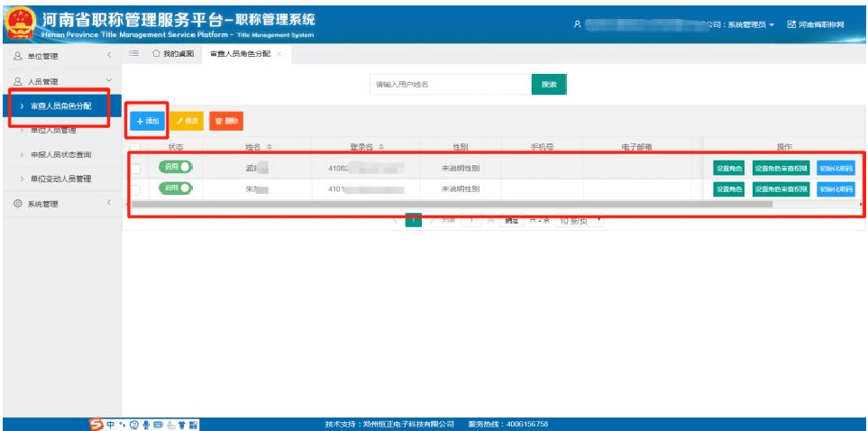Click 设置角色审查权限 in the 朱 row
Image resolution: width=868 pixels, height=431 pixels.
tap(781, 189)
